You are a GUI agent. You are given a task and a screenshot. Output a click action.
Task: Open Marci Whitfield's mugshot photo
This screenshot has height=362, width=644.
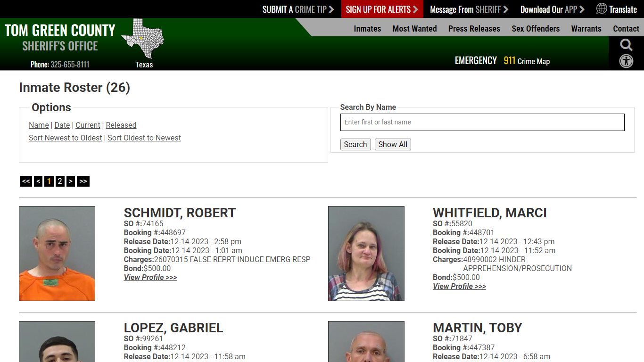click(x=366, y=254)
